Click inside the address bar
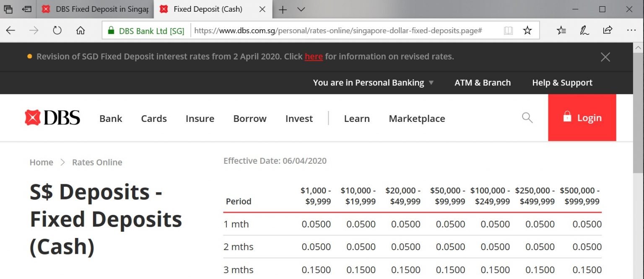This screenshot has height=279, width=644. pyautogui.click(x=335, y=30)
